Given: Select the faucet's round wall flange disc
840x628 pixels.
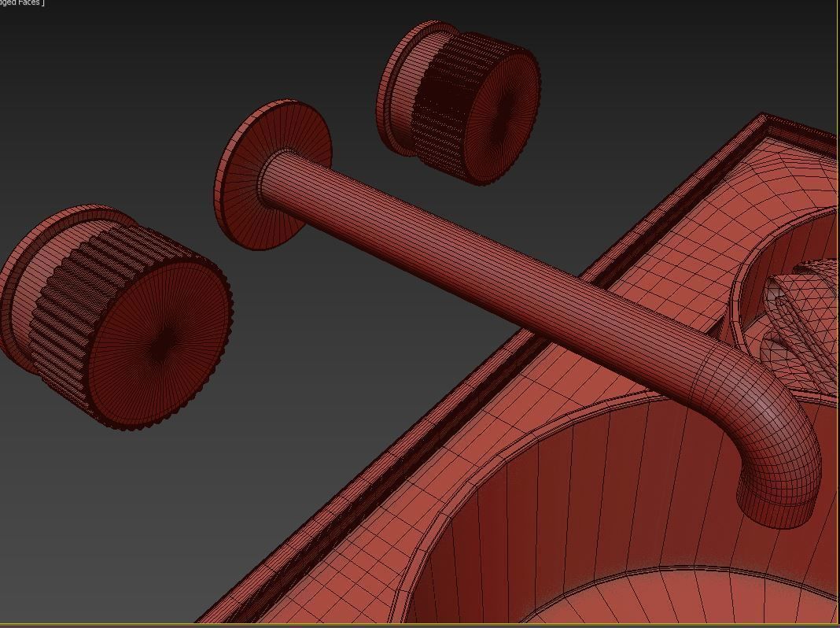Looking at the screenshot, I should tap(272, 174).
